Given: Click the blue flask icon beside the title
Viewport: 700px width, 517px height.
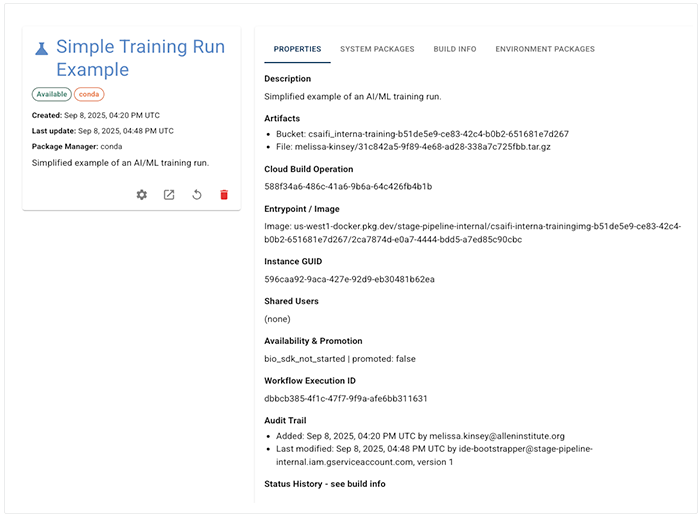Looking at the screenshot, I should [x=41, y=48].
